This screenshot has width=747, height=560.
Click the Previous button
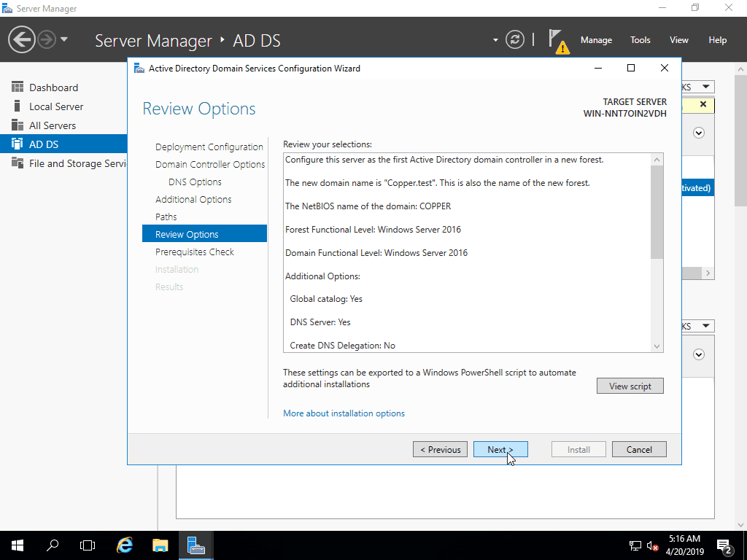pyautogui.click(x=440, y=449)
